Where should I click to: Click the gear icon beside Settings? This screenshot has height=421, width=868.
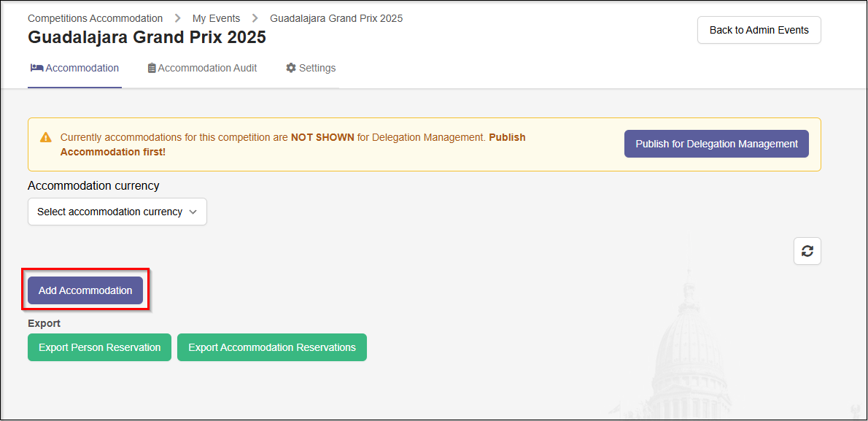[291, 68]
